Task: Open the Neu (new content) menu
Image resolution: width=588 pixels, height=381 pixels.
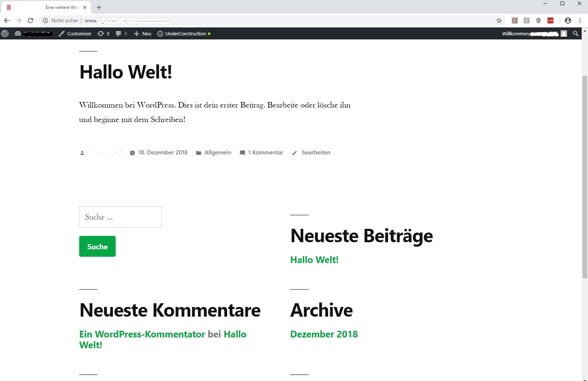Action: pyautogui.click(x=142, y=33)
